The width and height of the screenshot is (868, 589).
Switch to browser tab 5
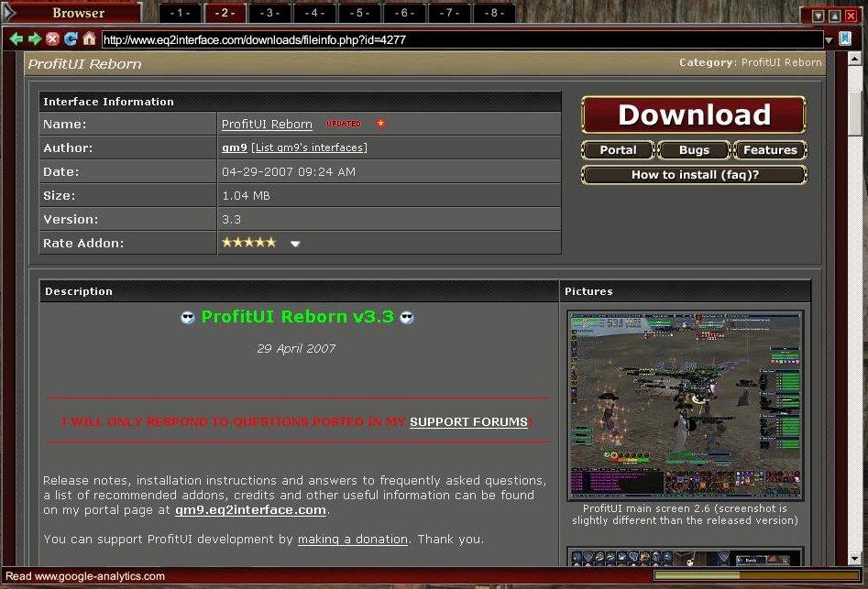pyautogui.click(x=359, y=13)
